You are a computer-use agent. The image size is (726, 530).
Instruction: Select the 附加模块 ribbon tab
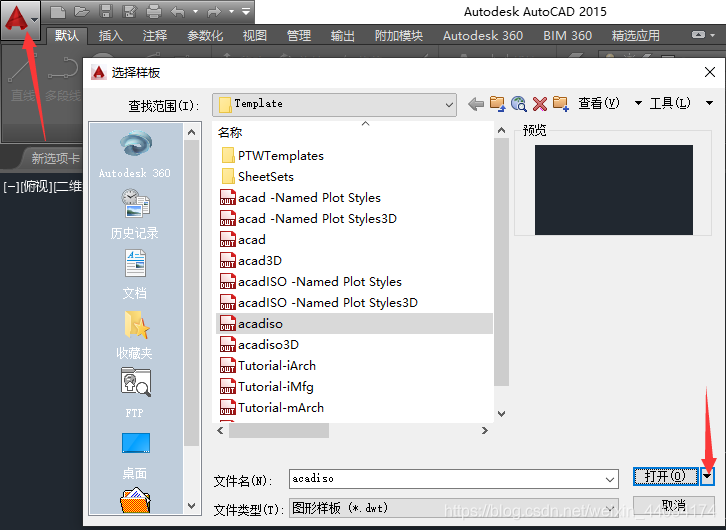point(399,36)
